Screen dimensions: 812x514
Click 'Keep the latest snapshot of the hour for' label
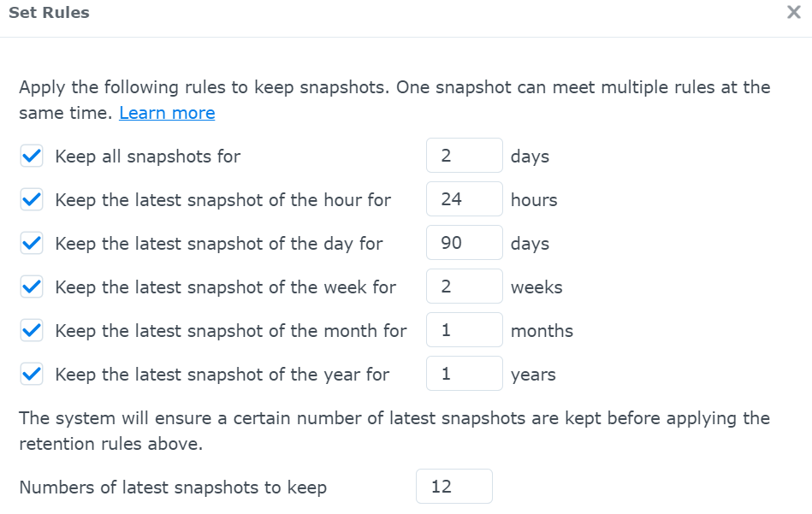pyautogui.click(x=222, y=200)
